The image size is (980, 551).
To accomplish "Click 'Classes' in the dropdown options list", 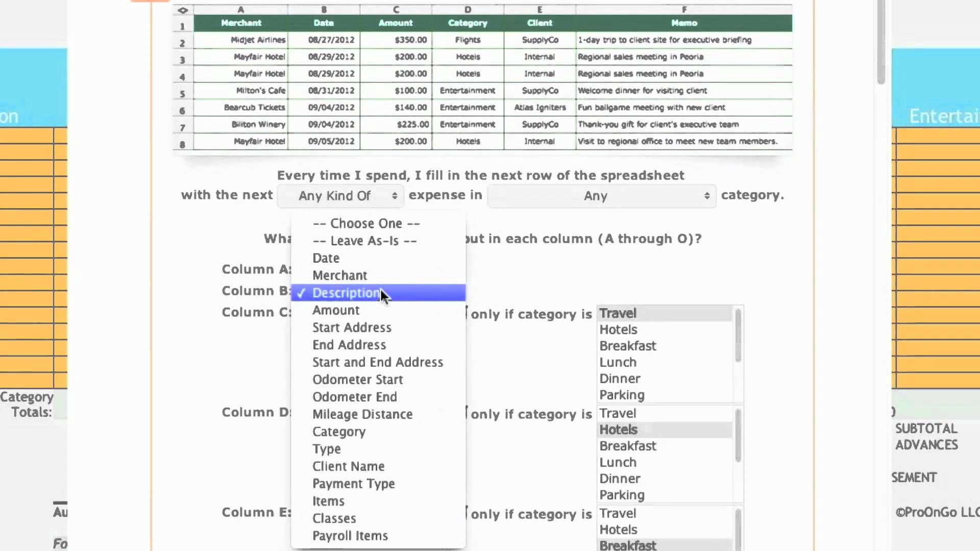I will [x=334, y=518].
